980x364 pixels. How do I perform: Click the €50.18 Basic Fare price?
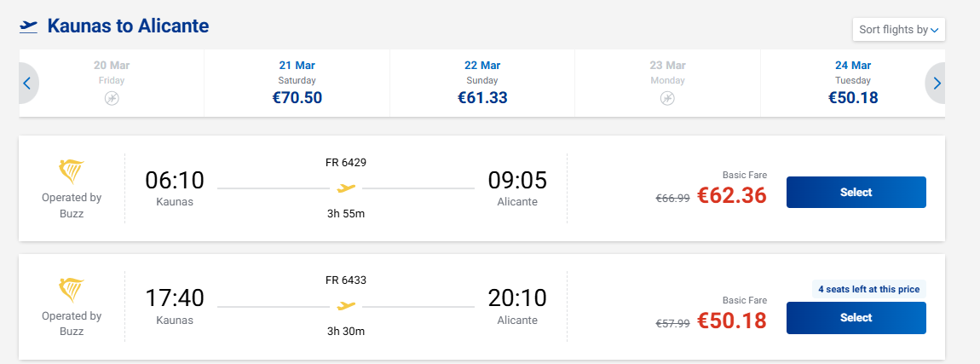(731, 321)
